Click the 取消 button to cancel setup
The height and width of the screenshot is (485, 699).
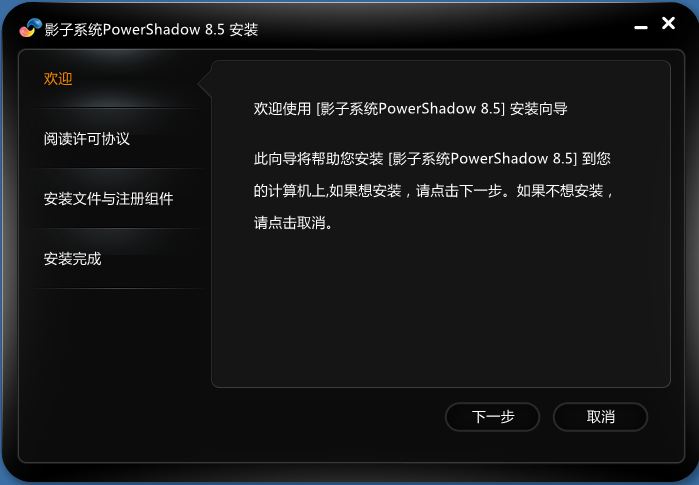(600, 417)
